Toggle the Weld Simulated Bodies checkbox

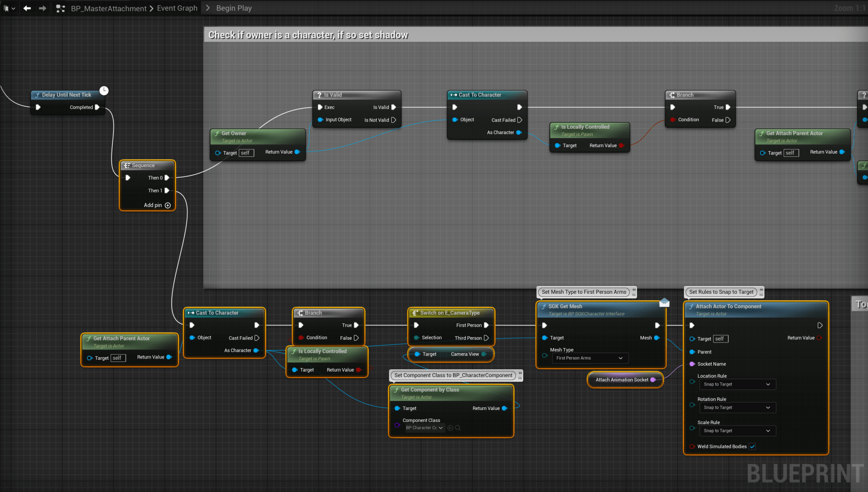click(x=752, y=446)
